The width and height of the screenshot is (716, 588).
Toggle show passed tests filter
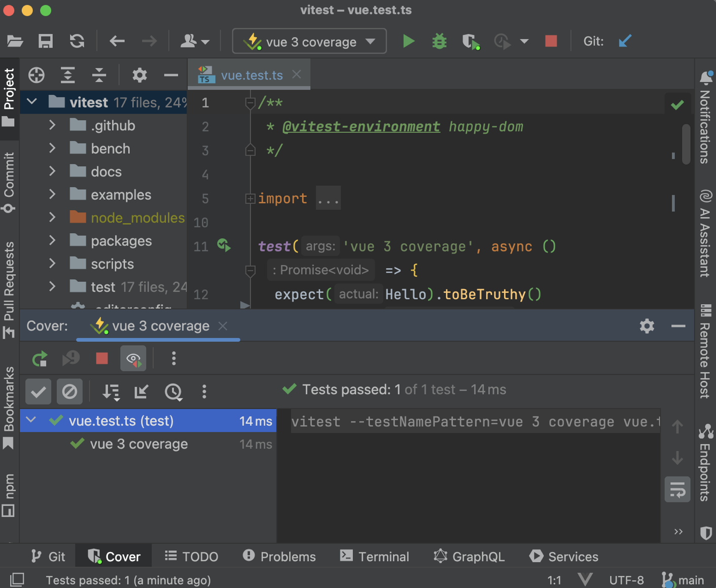click(x=38, y=391)
